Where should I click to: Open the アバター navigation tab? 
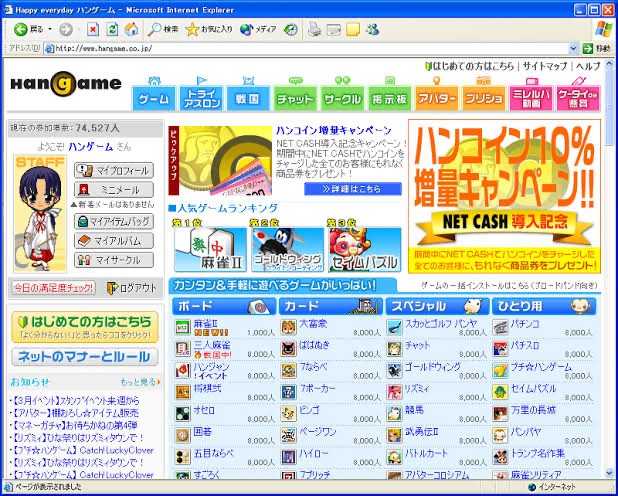(x=437, y=98)
